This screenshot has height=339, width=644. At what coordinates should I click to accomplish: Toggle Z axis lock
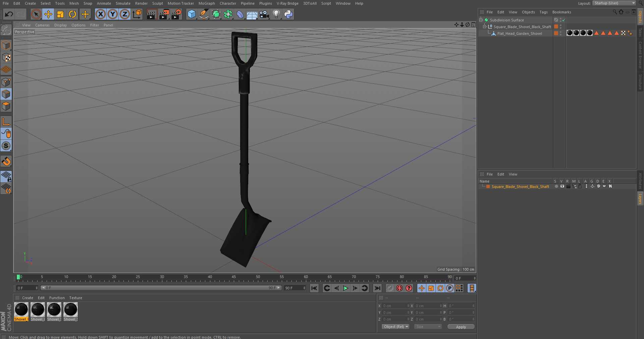coord(125,14)
